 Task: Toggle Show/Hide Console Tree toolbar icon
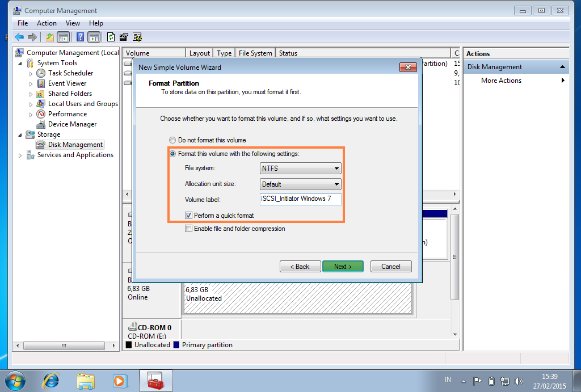(x=64, y=37)
